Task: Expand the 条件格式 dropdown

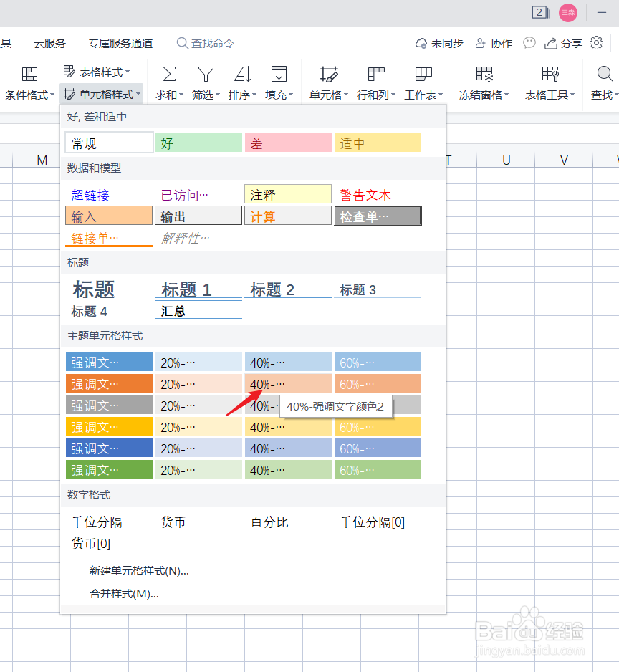Action: tap(52, 95)
